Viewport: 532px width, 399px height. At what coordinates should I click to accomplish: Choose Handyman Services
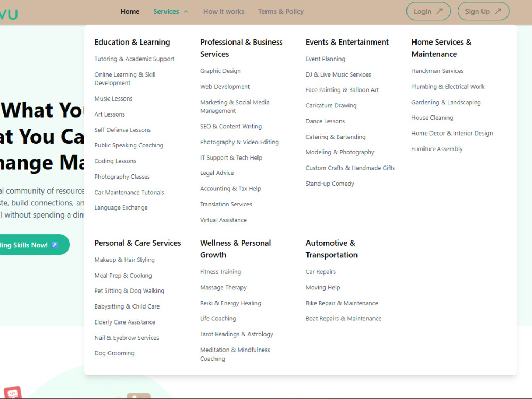click(437, 71)
